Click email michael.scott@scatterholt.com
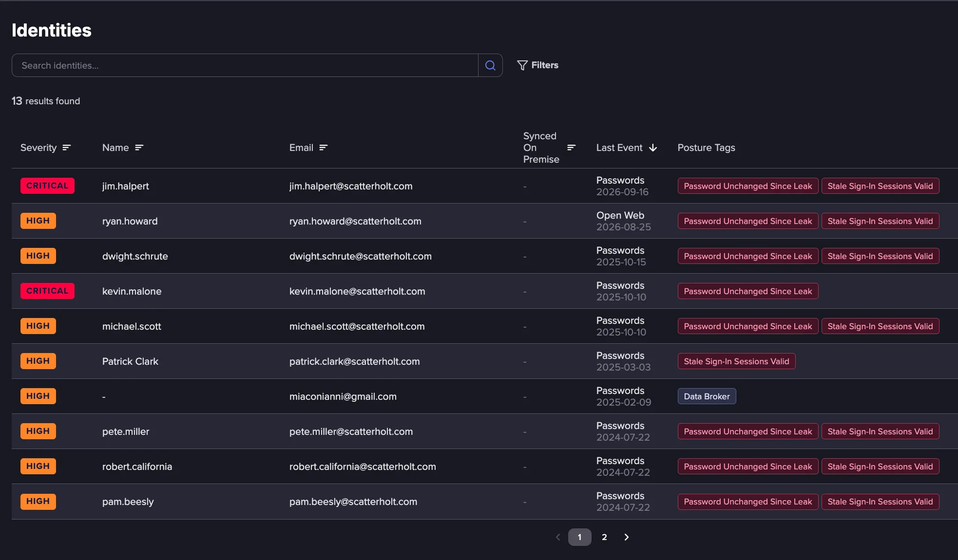The image size is (958, 560). tap(357, 326)
